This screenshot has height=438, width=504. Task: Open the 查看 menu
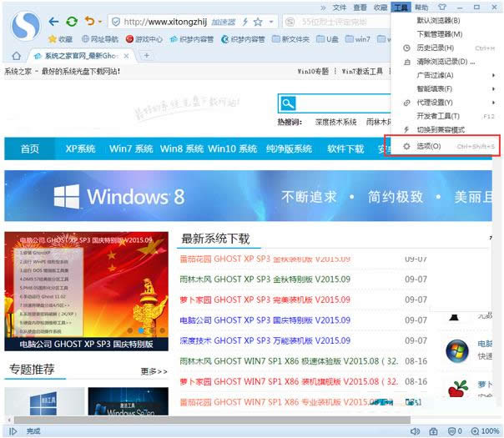[x=360, y=8]
